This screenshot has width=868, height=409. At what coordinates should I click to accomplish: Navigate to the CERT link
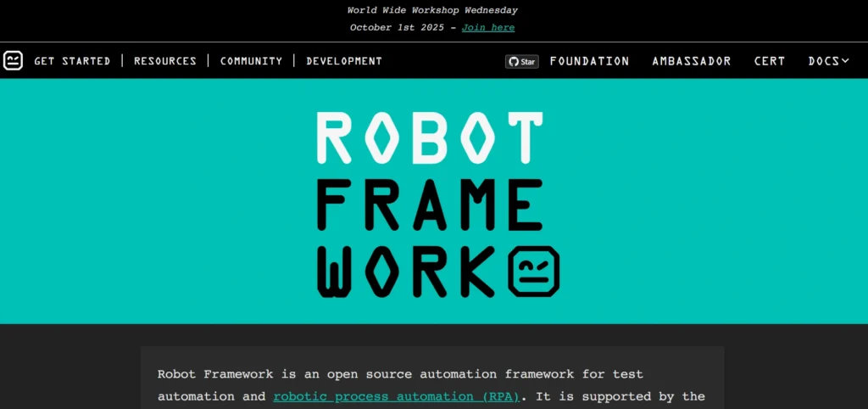pos(770,61)
